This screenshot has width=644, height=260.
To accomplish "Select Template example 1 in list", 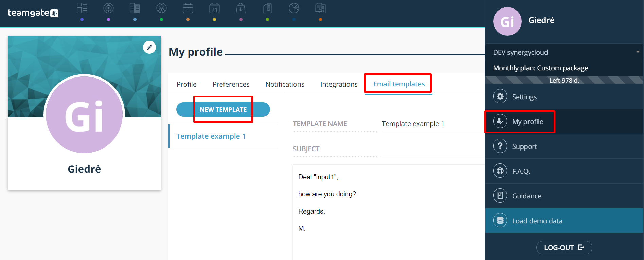I will [x=223, y=136].
